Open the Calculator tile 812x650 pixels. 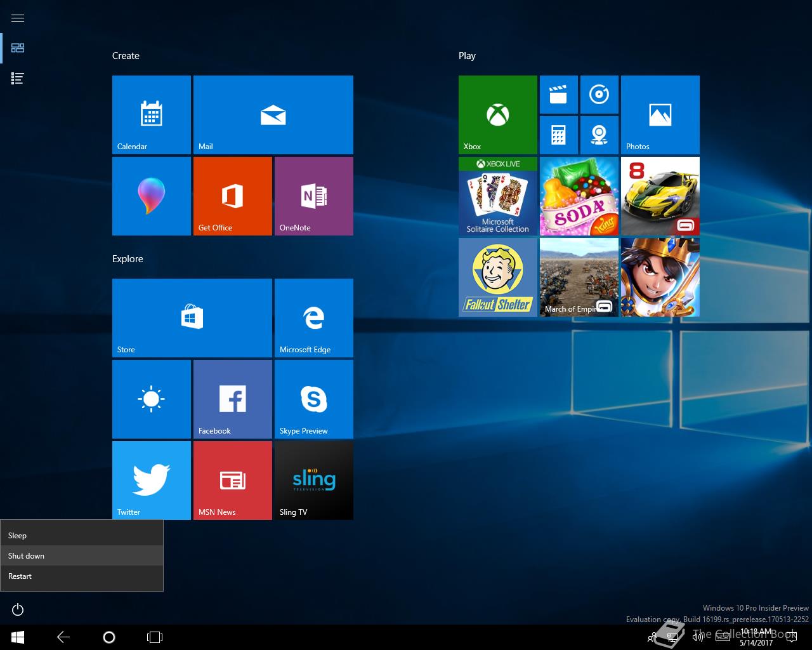[x=559, y=135]
